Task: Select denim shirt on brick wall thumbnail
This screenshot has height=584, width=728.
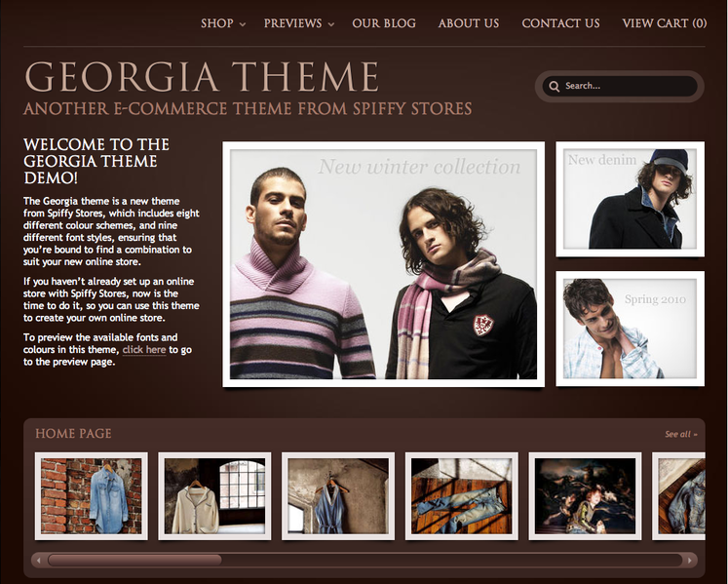Action: pyautogui.click(x=92, y=495)
